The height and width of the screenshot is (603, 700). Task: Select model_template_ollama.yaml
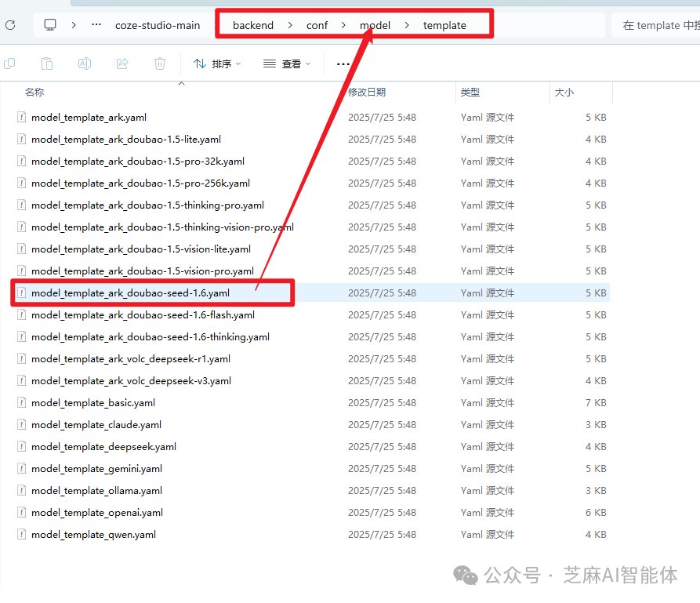pyautogui.click(x=96, y=490)
